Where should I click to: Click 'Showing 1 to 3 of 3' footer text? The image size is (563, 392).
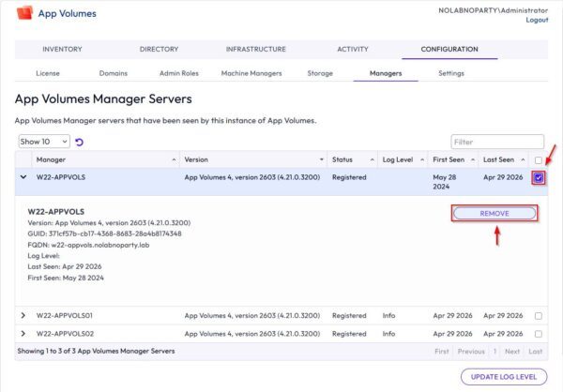pyautogui.click(x=96, y=351)
